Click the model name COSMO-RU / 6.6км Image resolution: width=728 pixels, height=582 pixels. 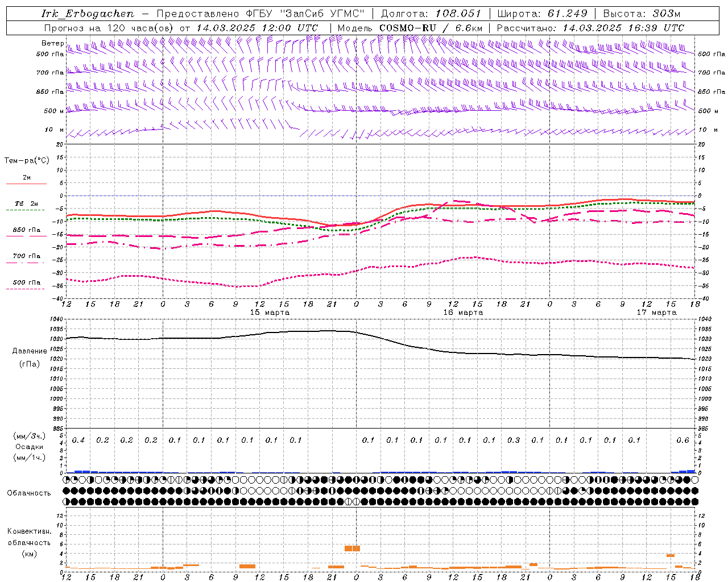(431, 28)
